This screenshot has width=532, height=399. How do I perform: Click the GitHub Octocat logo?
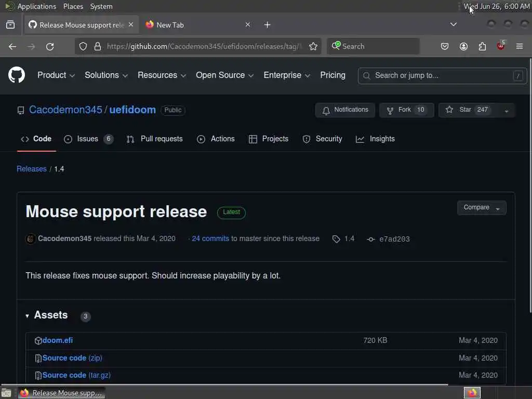pos(16,75)
